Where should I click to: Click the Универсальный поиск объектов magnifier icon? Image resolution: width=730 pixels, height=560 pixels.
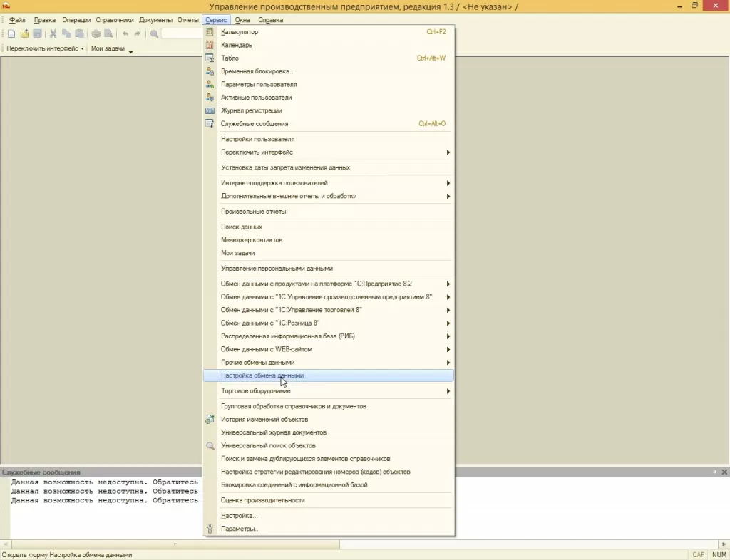coord(210,446)
